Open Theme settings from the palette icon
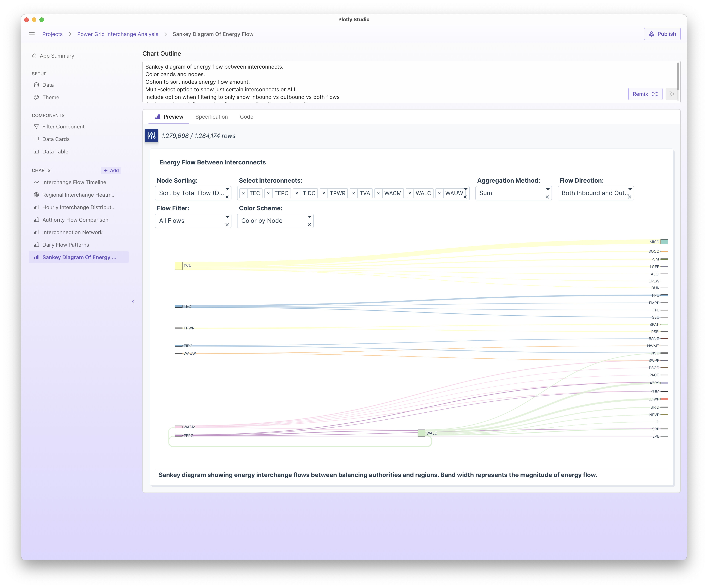The height and width of the screenshot is (588, 708). (x=36, y=97)
